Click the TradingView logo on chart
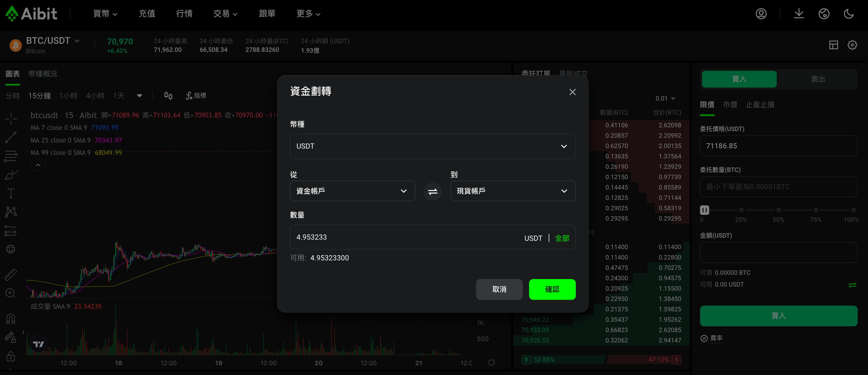Image resolution: width=868 pixels, height=375 pixels. [38, 344]
